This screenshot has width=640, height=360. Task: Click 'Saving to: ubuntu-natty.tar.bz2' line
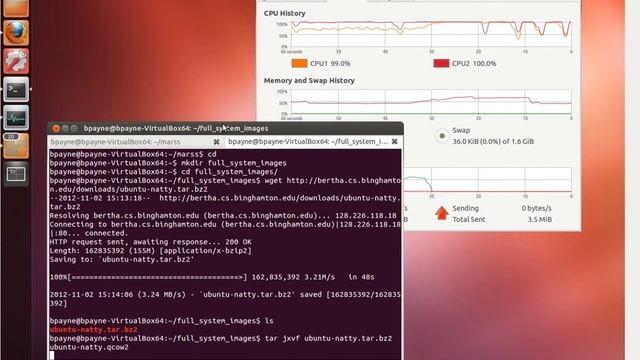(x=122, y=260)
